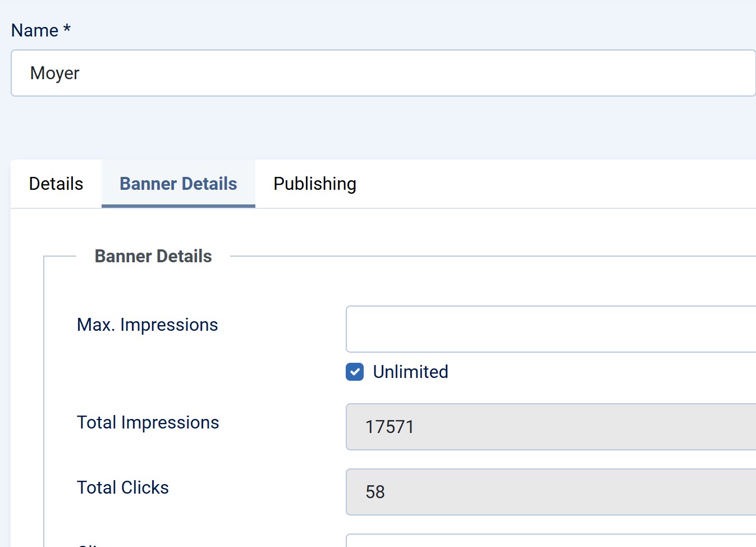
Task: Click the 58 clicks value
Action: point(375,492)
